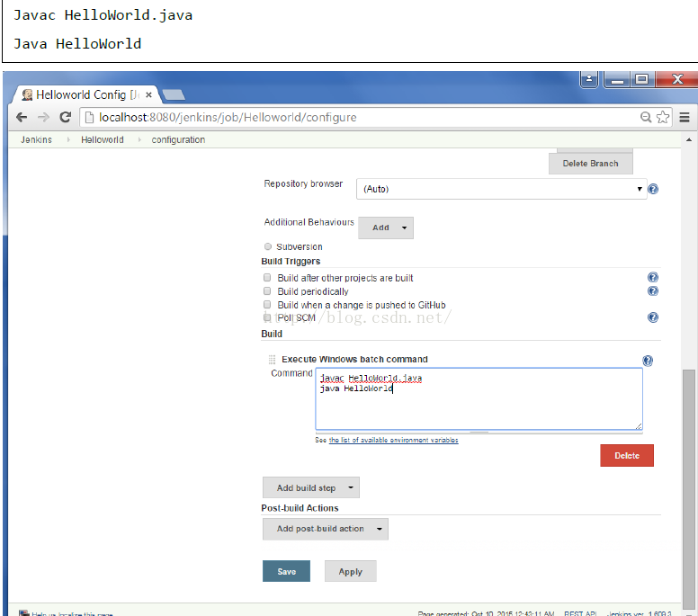Apply the configuration changes
Image resolution: width=698 pixels, height=616 pixels.
coord(350,572)
